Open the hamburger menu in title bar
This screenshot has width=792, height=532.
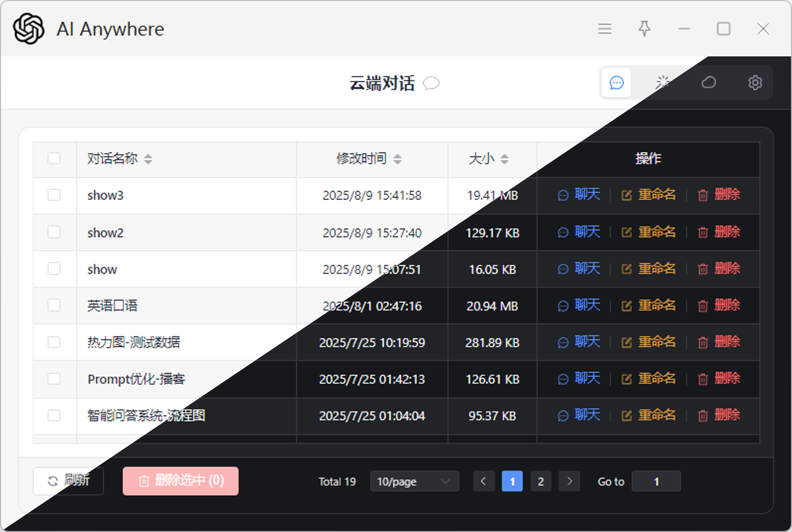click(605, 29)
